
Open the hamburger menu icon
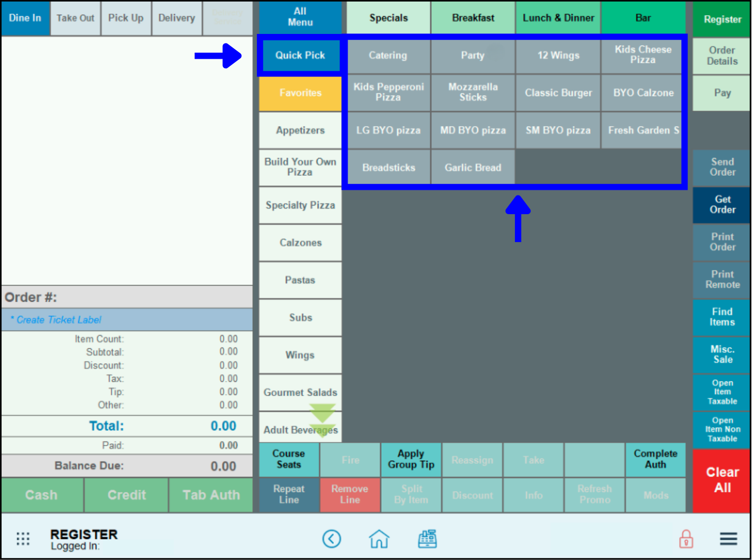(728, 539)
